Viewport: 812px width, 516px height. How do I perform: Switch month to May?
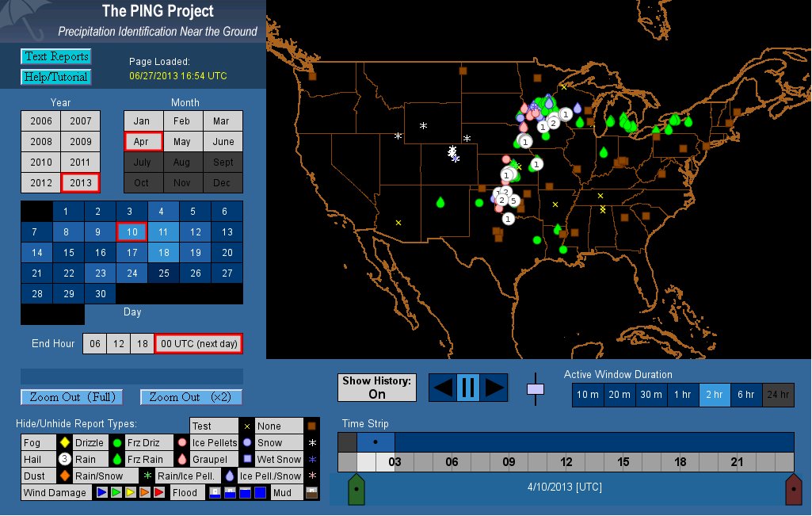coord(182,142)
